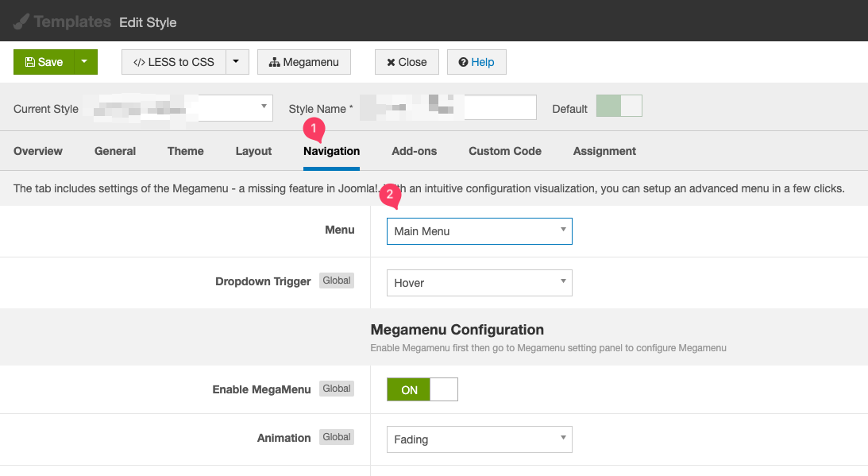Screen dimensions: 868x476
Task: Toggle the Default style switch
Action: point(619,106)
